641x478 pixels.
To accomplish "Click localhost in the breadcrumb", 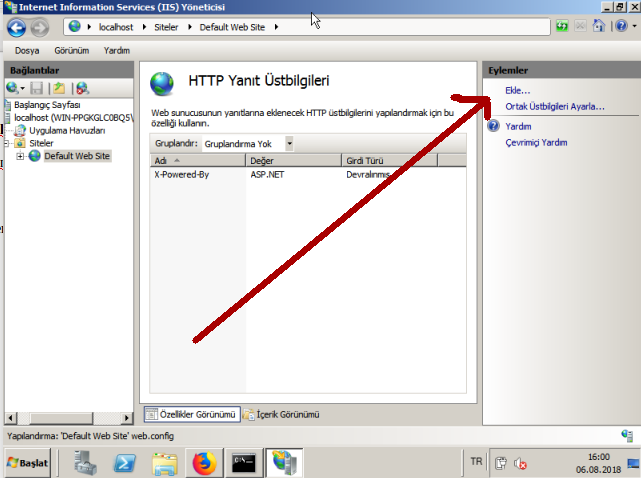I will click(x=116, y=27).
